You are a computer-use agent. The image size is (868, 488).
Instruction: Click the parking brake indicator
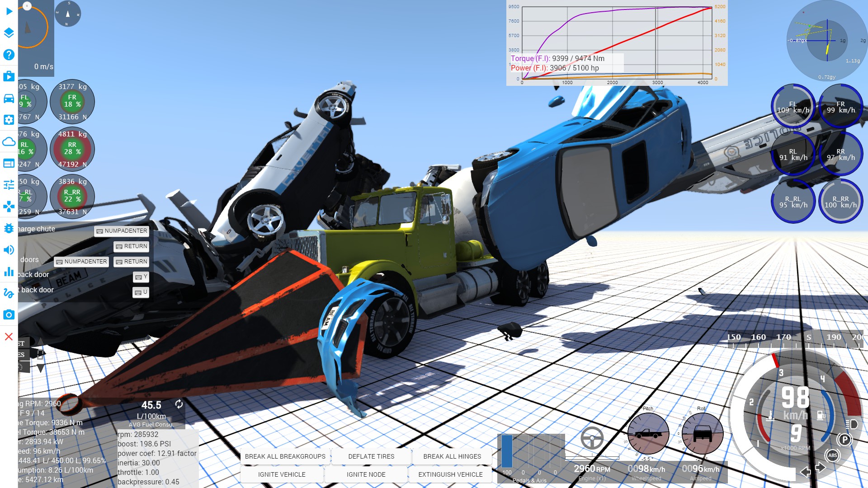click(x=844, y=439)
